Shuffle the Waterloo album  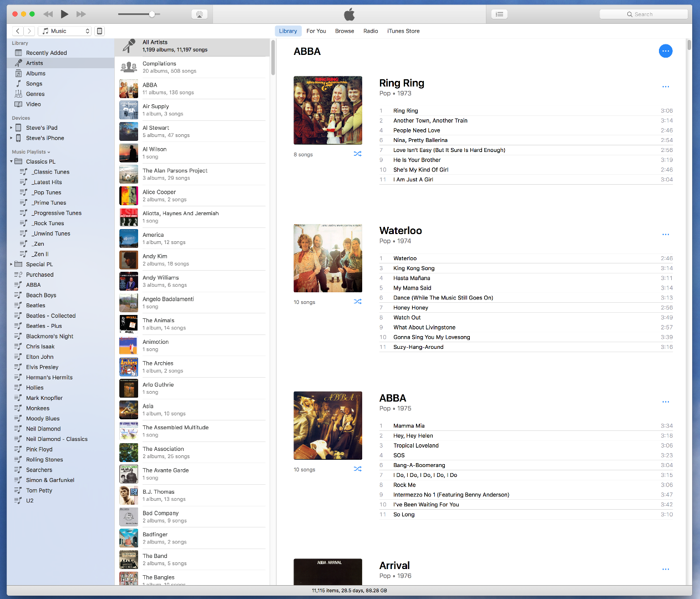tap(358, 302)
